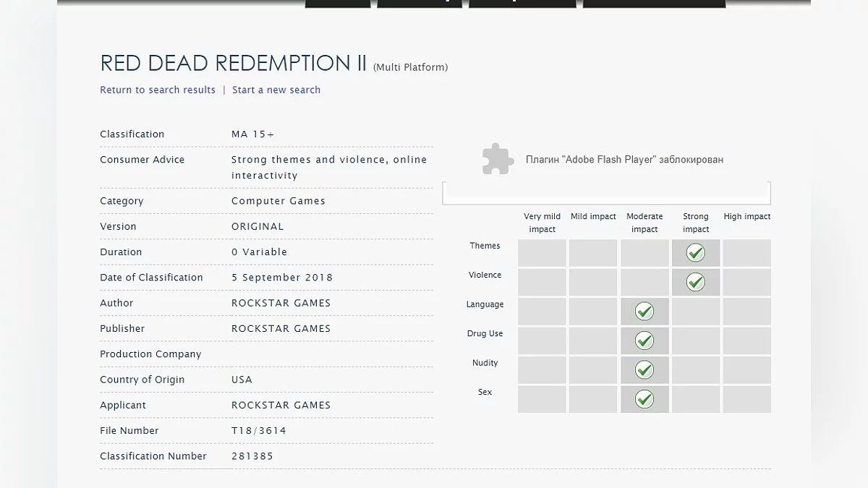Viewport: 868px width, 488px height.
Task: Click the Red Dead Redemption II title
Action: point(234,63)
